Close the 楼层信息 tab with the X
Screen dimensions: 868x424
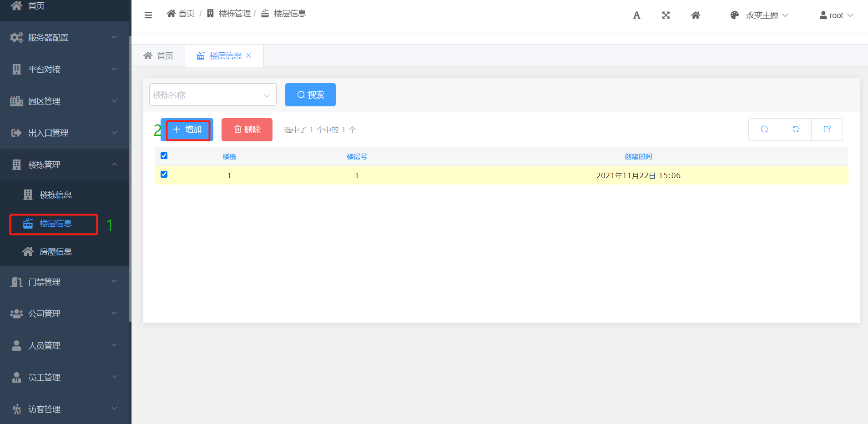[248, 55]
